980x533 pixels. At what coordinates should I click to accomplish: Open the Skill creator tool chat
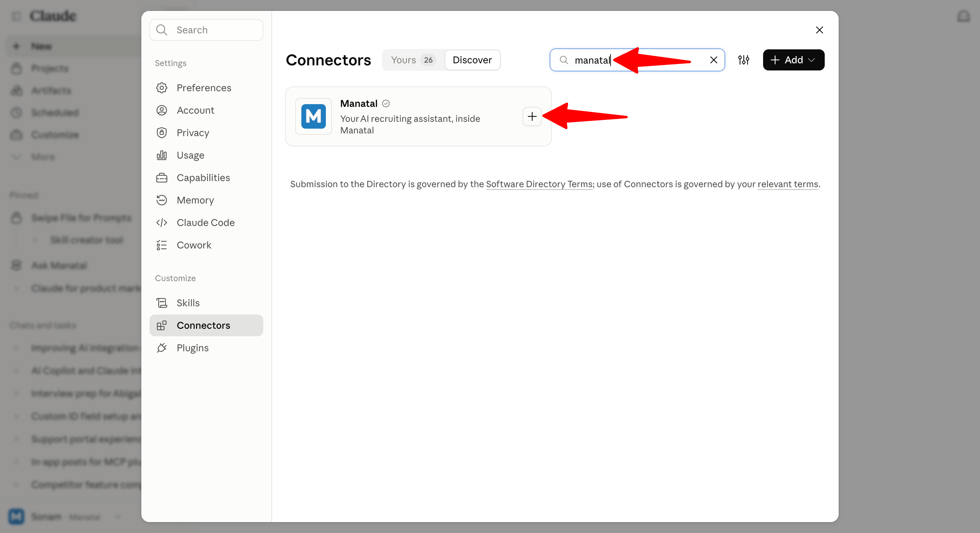86,240
